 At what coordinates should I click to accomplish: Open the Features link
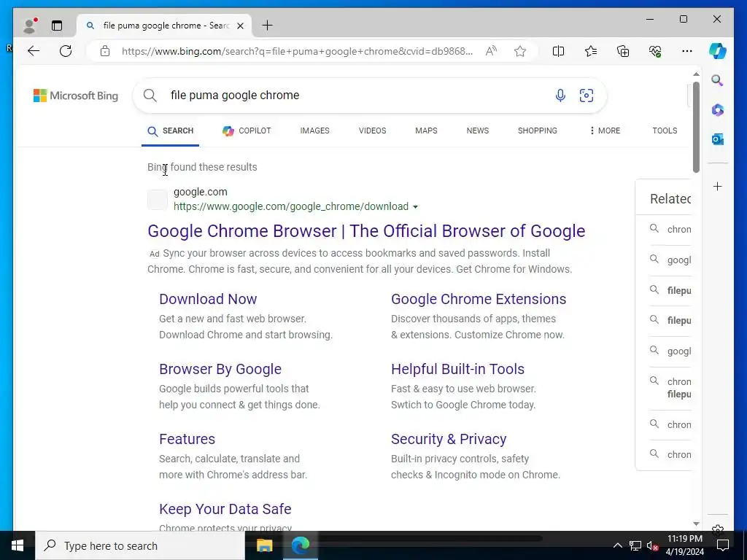pos(187,439)
